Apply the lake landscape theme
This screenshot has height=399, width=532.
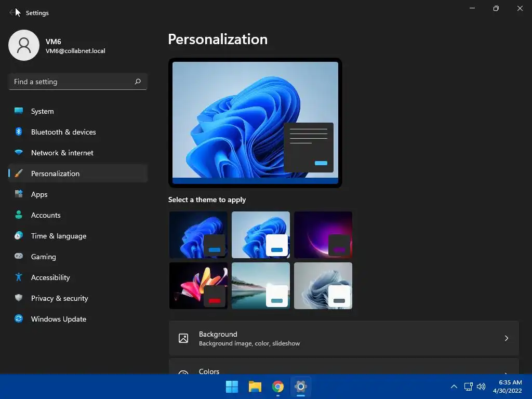coord(261,286)
